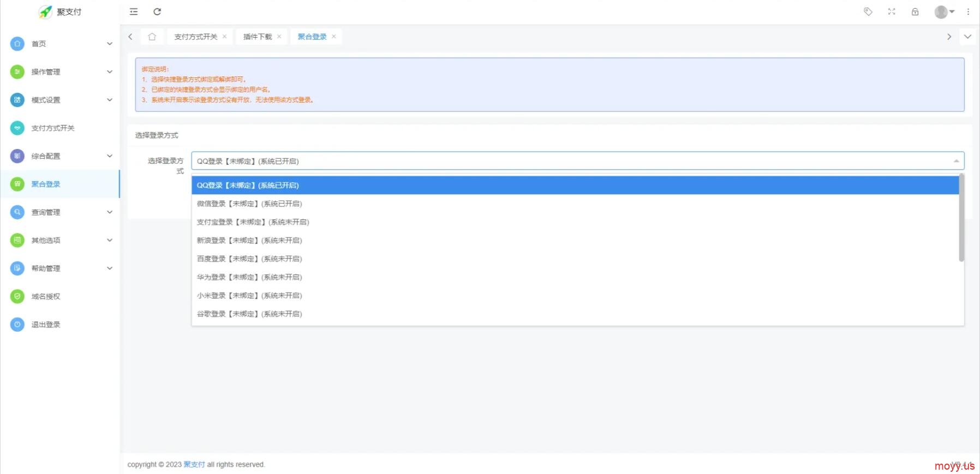Click 退出登录 to log out

(x=46, y=325)
